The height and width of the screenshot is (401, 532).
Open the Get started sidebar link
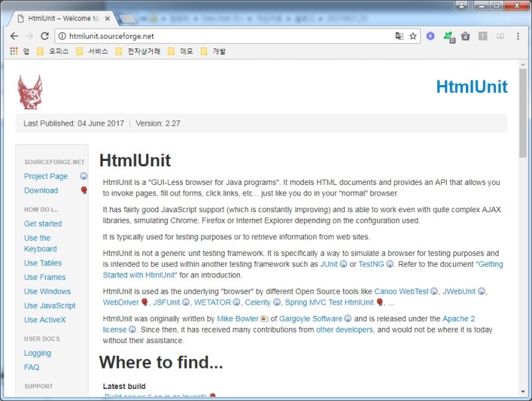(43, 224)
